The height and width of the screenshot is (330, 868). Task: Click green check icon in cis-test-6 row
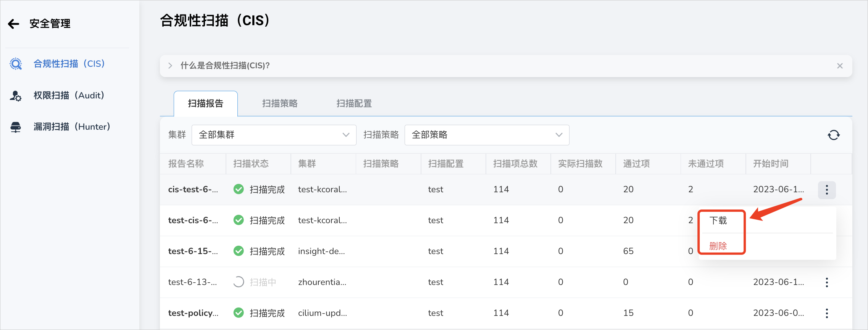click(x=239, y=189)
